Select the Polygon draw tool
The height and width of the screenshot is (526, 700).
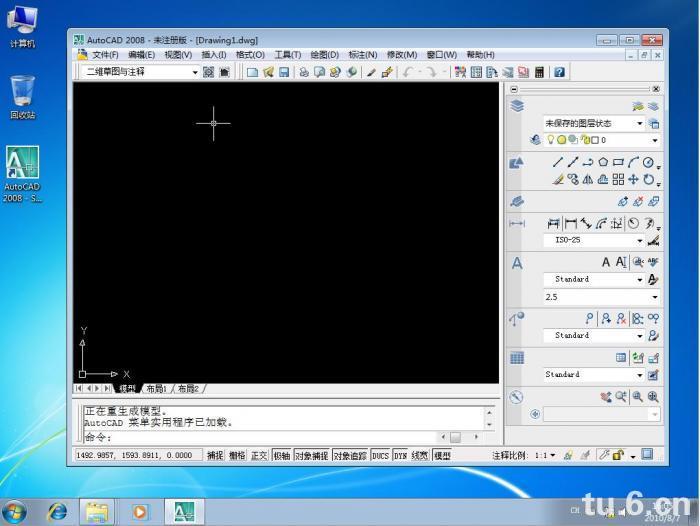click(603, 162)
